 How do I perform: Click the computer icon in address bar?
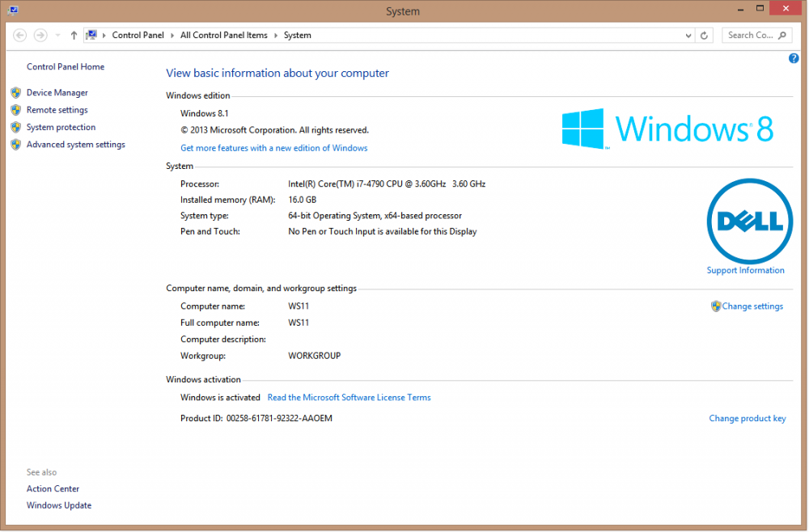click(91, 35)
